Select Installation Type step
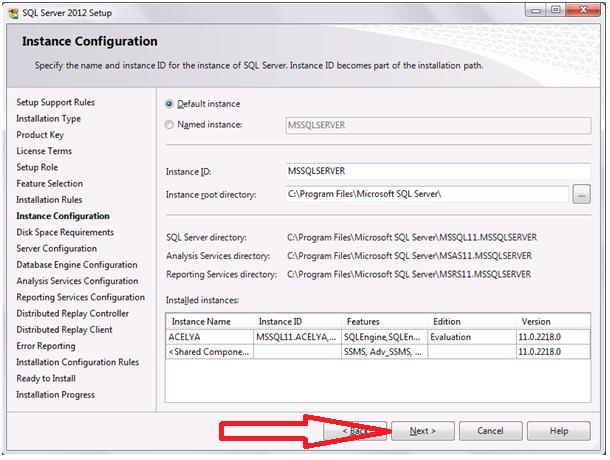 click(x=49, y=119)
